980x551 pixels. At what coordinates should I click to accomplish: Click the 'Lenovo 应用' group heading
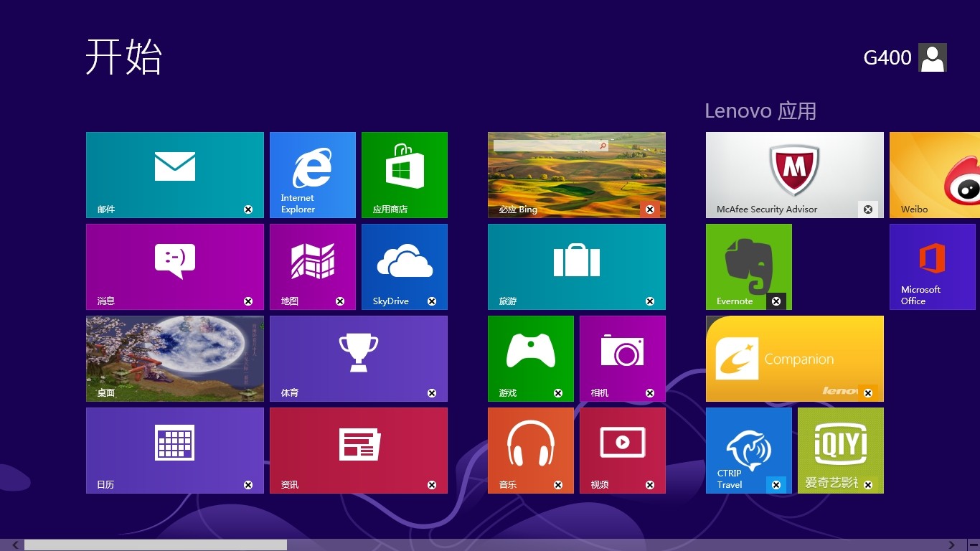[760, 111]
